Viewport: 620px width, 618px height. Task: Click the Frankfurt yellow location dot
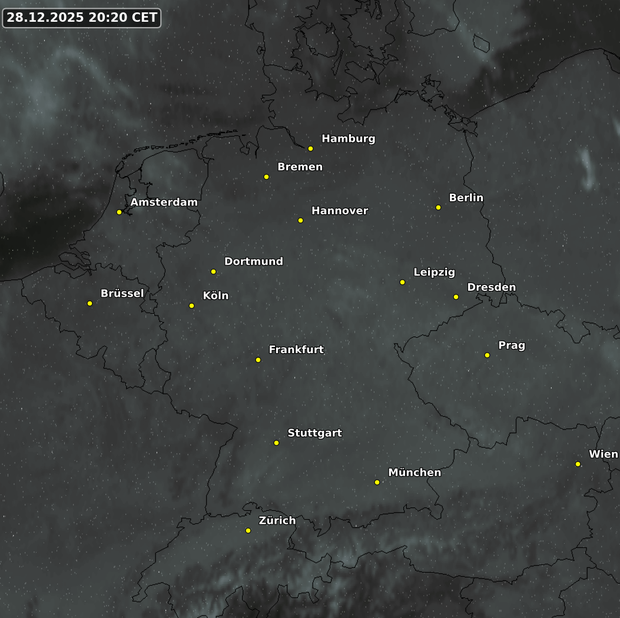point(258,360)
